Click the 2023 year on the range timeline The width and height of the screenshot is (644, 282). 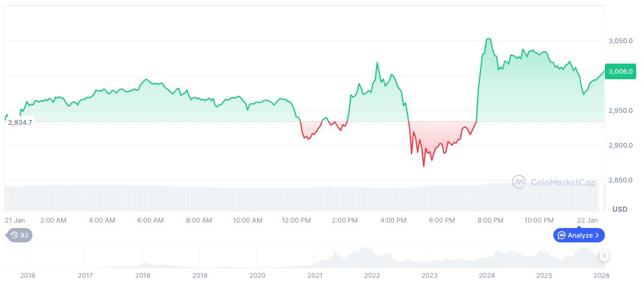coord(430,275)
